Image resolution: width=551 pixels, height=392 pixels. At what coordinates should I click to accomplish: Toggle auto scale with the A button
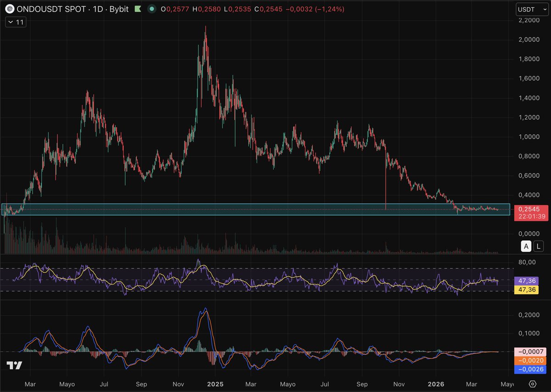(526, 246)
